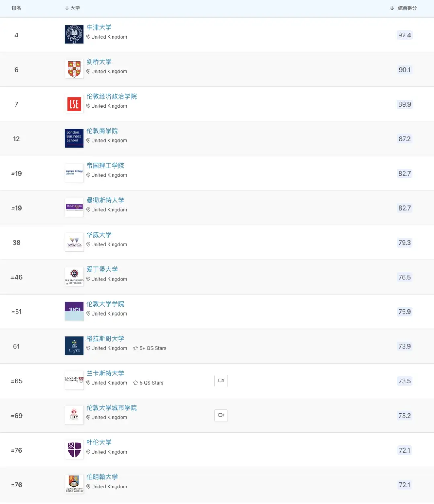The height and width of the screenshot is (504, 434).
Task: Click the 5 QS Stars badge
Action: coord(149,383)
